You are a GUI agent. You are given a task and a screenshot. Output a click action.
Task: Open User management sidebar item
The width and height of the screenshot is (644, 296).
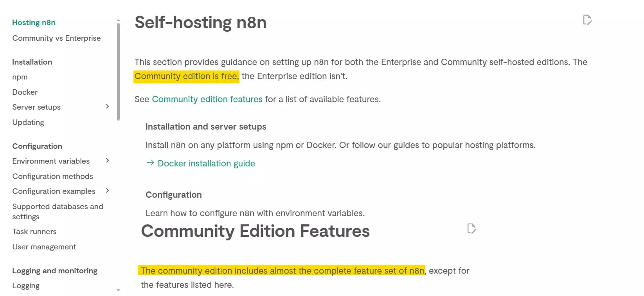click(x=44, y=247)
